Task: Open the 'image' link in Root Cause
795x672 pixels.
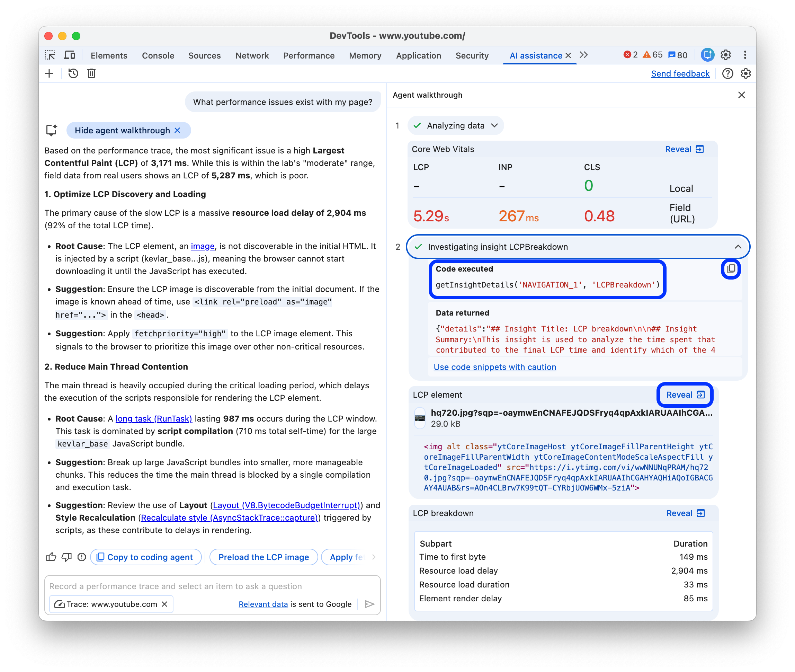Action: pos(203,246)
